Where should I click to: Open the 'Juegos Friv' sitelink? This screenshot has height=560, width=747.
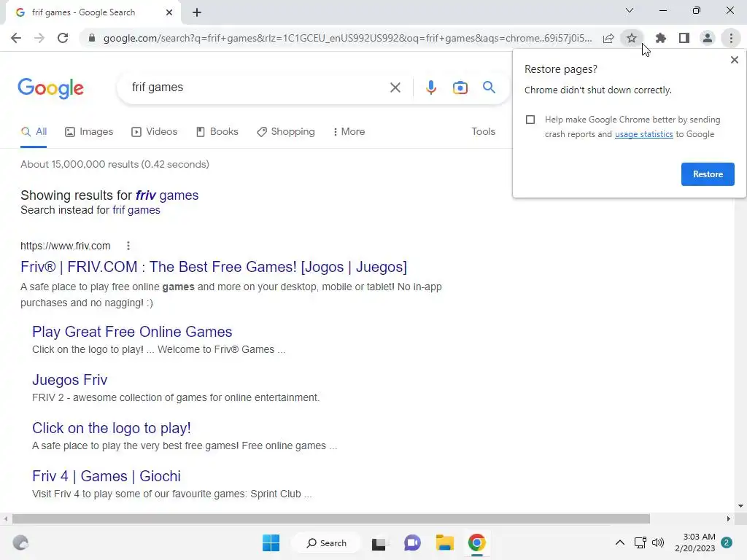pos(69,380)
